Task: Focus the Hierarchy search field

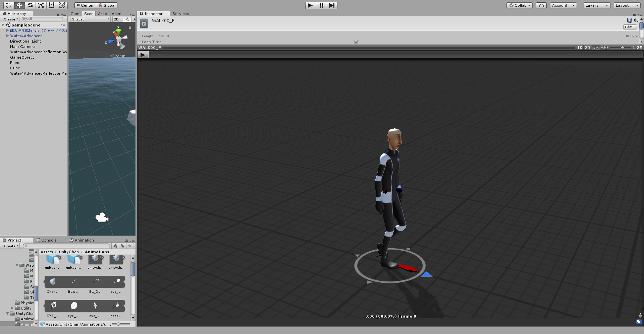Action: tap(43, 19)
